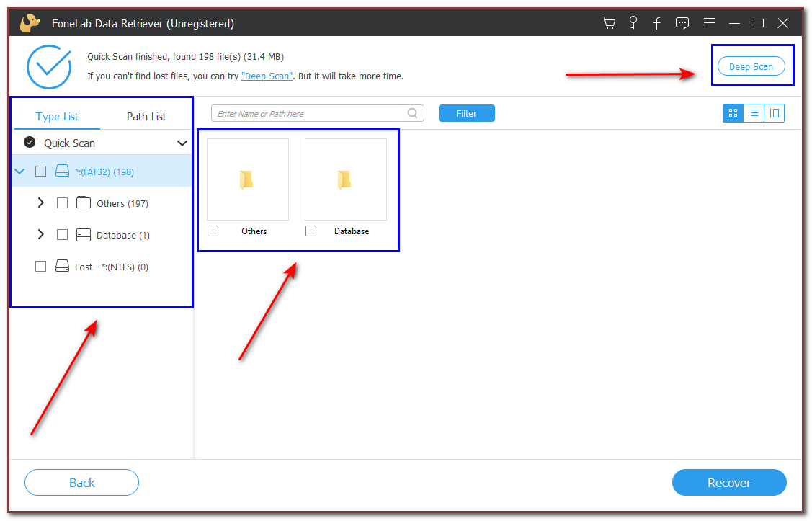Collapse the Quick Scan section chevron

point(182,143)
